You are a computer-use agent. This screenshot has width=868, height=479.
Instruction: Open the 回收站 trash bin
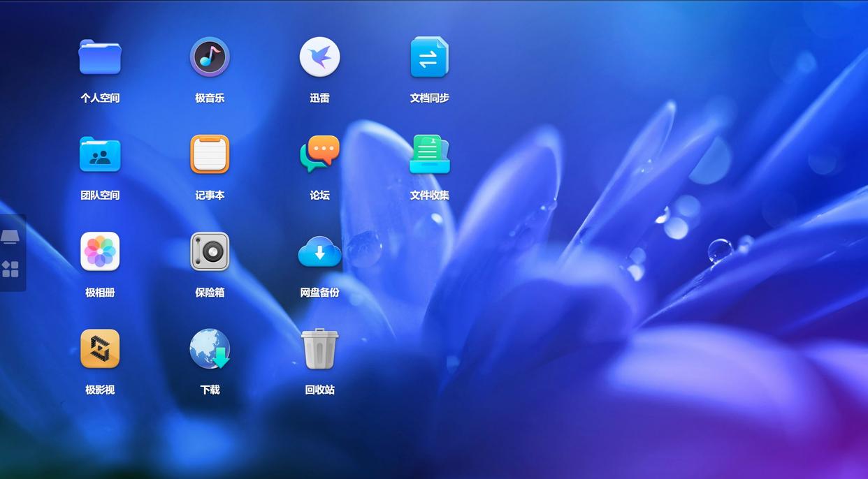319,348
